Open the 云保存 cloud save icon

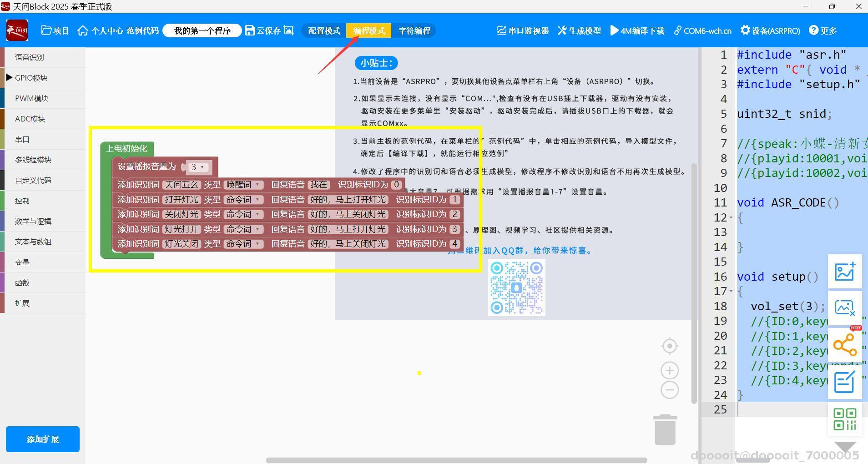(250, 30)
